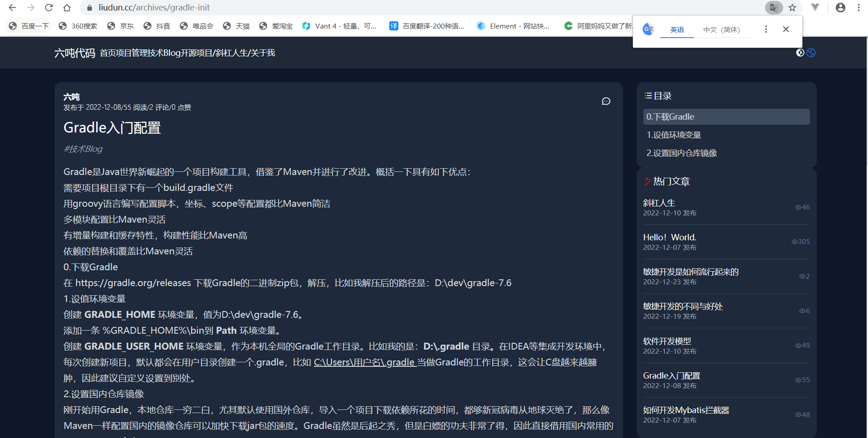
Task: Click the view count 305 beside Hello! World.
Action: 801,242
